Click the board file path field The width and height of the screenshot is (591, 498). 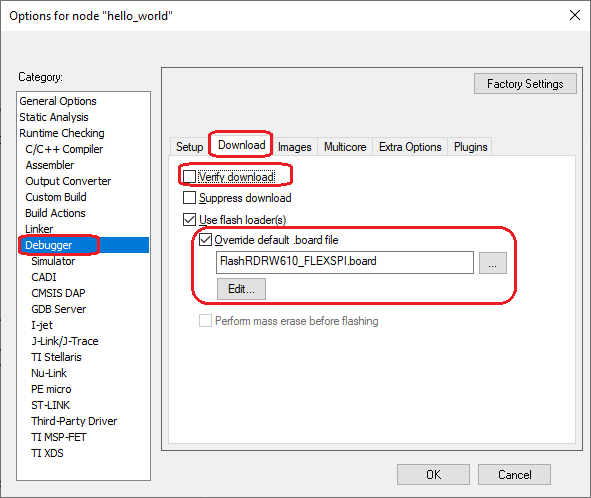click(x=345, y=262)
